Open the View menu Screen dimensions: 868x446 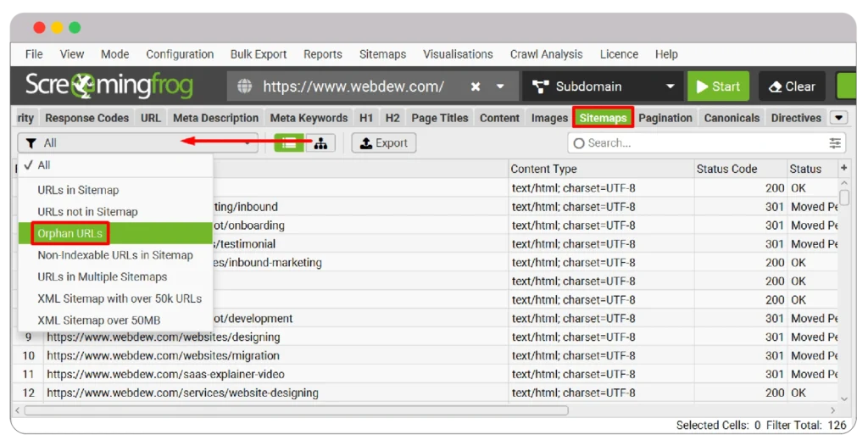(x=72, y=54)
